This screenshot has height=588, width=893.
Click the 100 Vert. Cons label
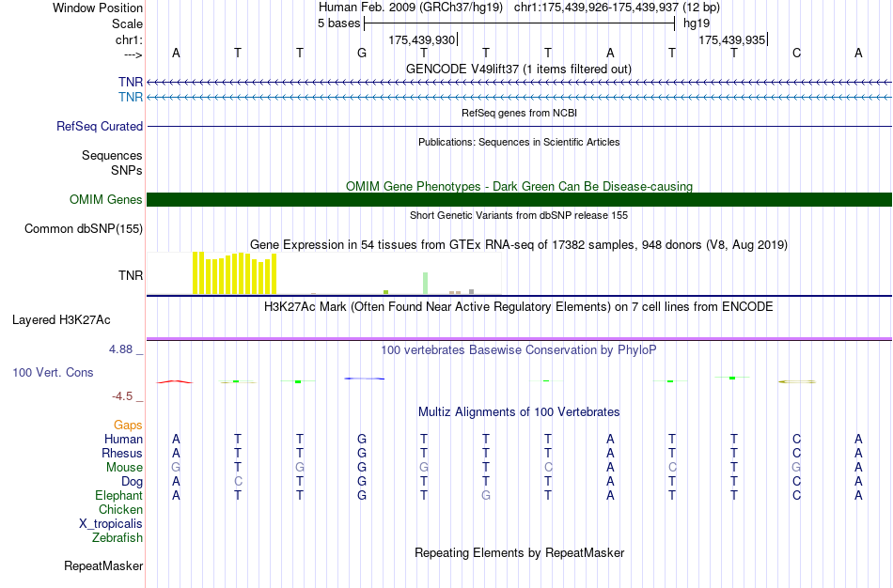click(53, 372)
